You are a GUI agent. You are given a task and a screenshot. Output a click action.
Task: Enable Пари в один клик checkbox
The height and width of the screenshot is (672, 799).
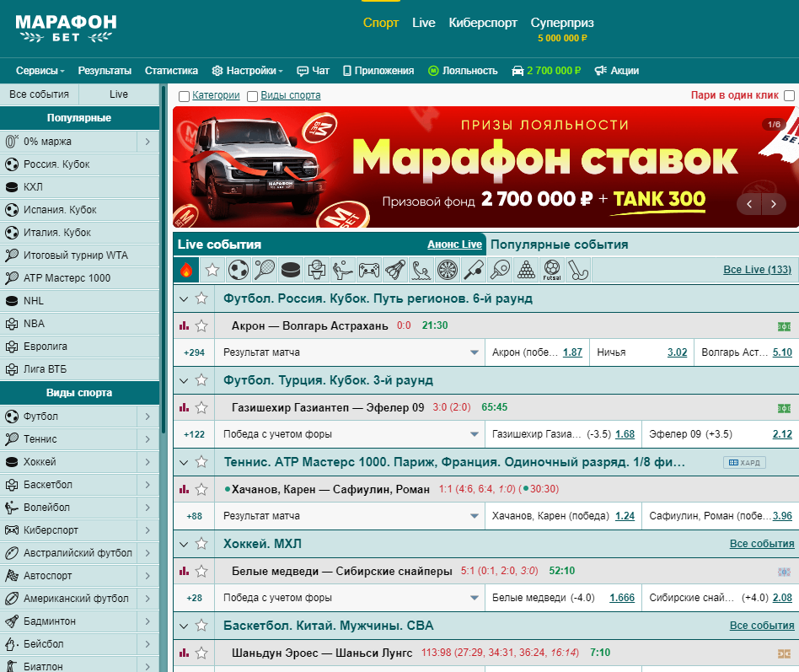point(790,96)
